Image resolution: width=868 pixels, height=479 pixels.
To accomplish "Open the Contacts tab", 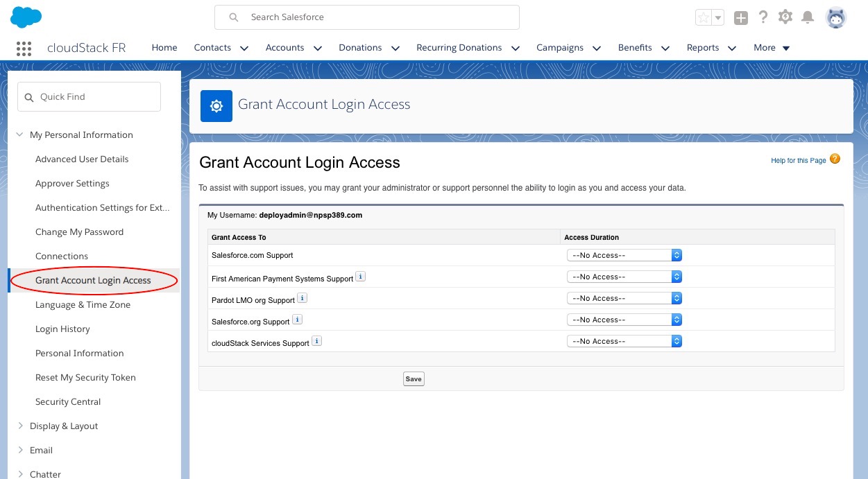I will click(x=212, y=48).
